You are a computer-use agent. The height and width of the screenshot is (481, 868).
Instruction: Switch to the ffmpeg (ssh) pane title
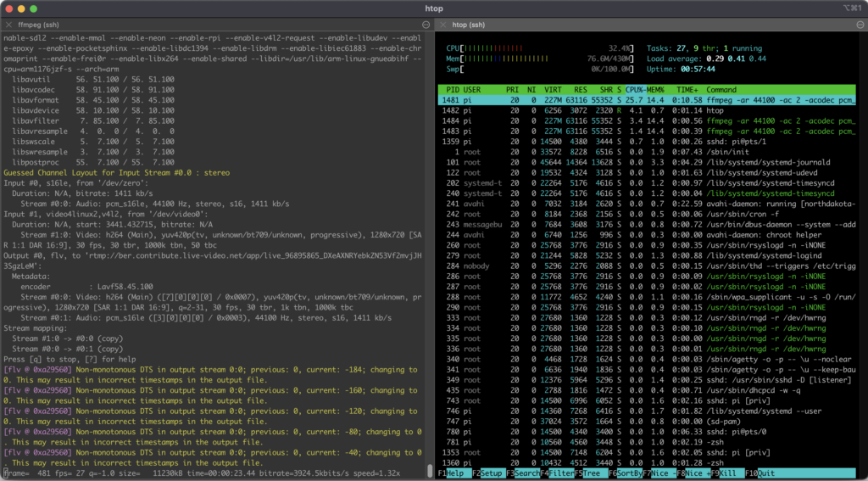(x=36, y=25)
